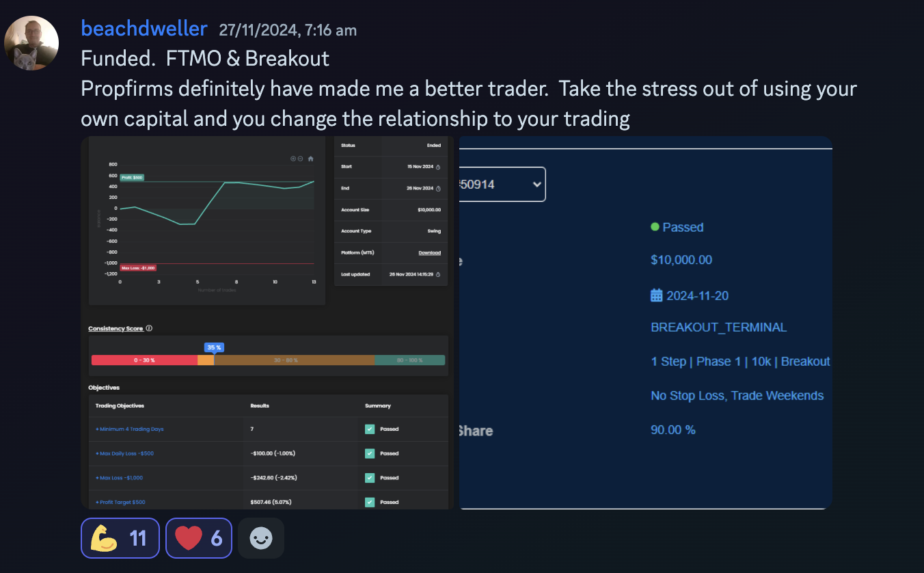Click the Platform (MT5) Download link

tap(429, 253)
